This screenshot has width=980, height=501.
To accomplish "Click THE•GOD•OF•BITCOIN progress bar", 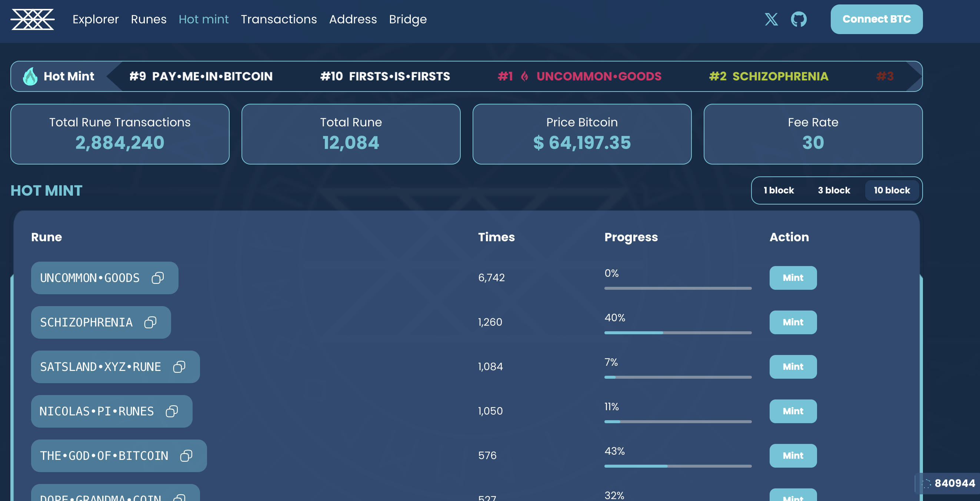I will pos(677,466).
